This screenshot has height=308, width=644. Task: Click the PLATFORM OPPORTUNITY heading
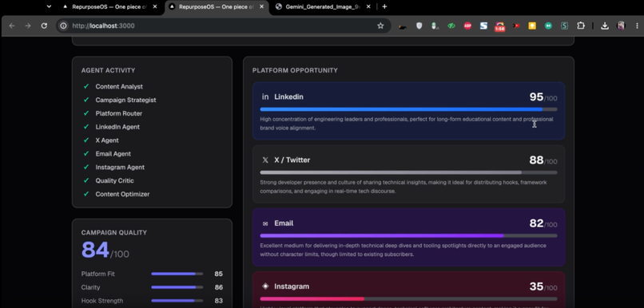coord(295,70)
